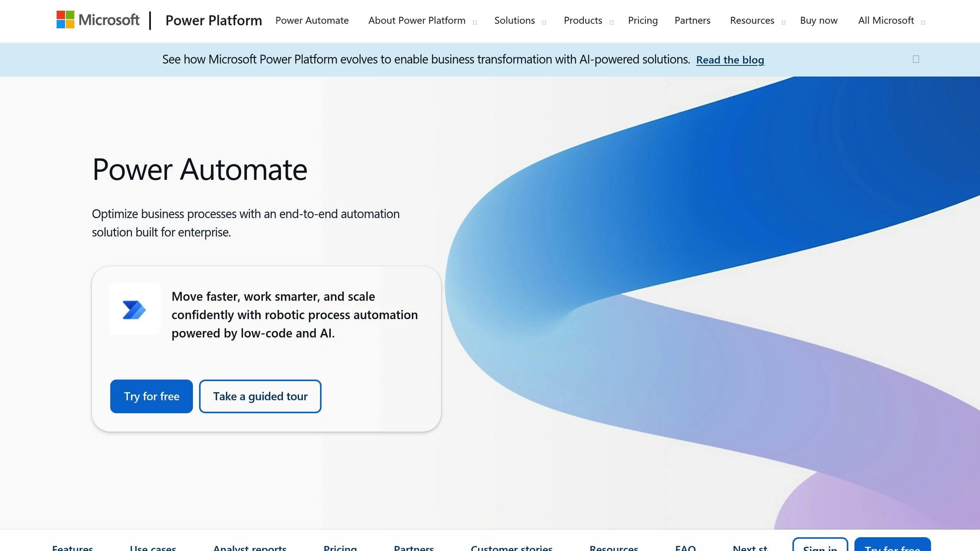980x551 pixels.
Task: Click the Power Platform brand heading
Action: [x=213, y=20]
